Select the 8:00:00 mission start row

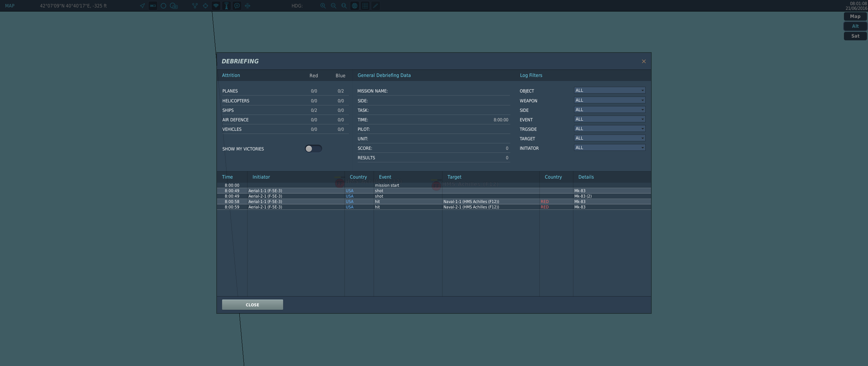pyautogui.click(x=434, y=185)
